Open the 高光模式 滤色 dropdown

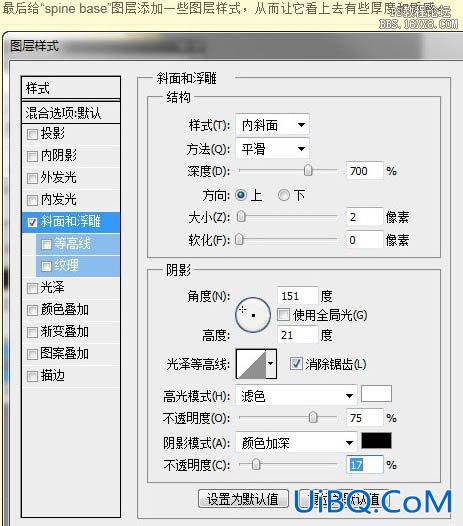296,396
